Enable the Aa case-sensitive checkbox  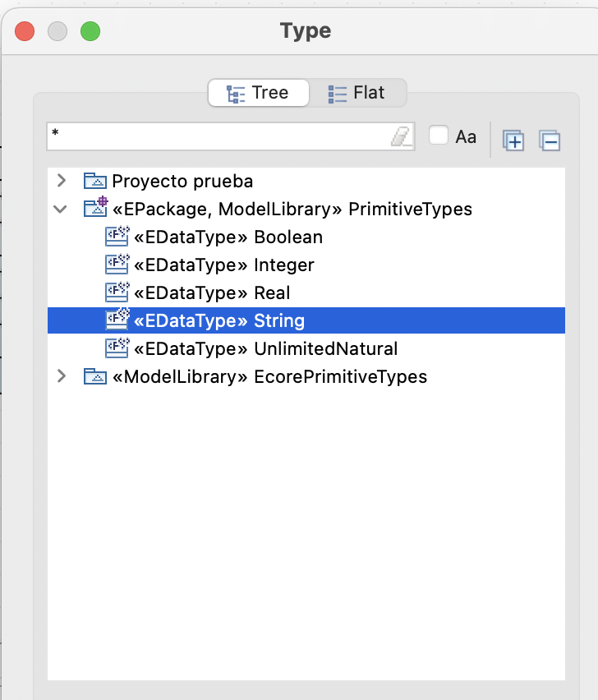[x=439, y=136]
